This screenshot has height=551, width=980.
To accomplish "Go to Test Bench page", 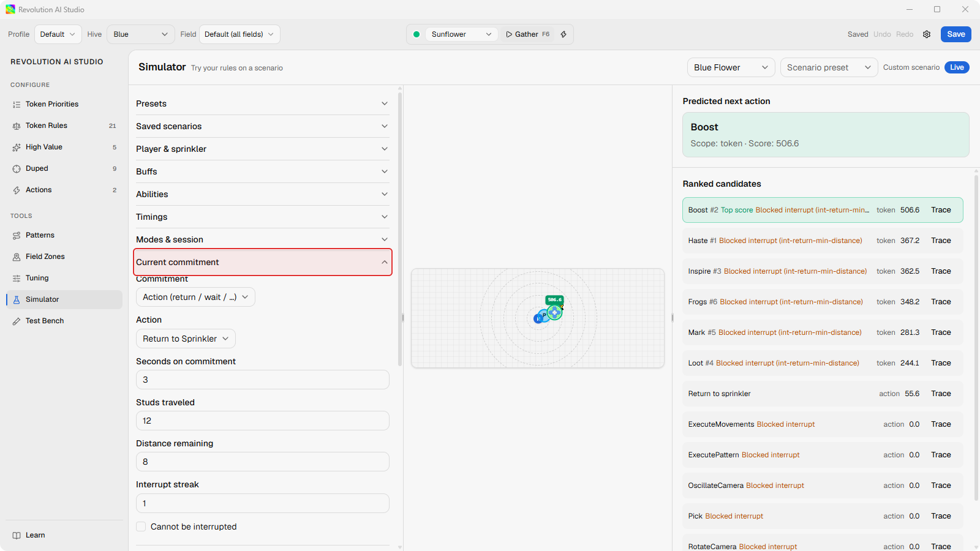I will pyautogui.click(x=64, y=321).
